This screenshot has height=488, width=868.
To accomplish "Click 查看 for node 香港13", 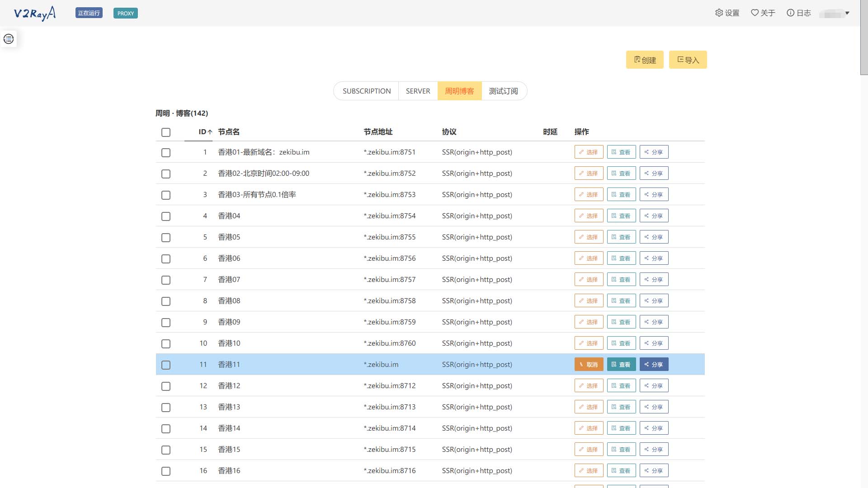I will (621, 407).
